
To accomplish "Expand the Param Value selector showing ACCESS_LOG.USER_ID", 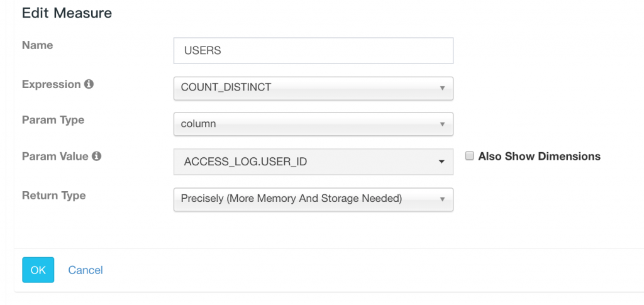I will [x=308, y=162].
